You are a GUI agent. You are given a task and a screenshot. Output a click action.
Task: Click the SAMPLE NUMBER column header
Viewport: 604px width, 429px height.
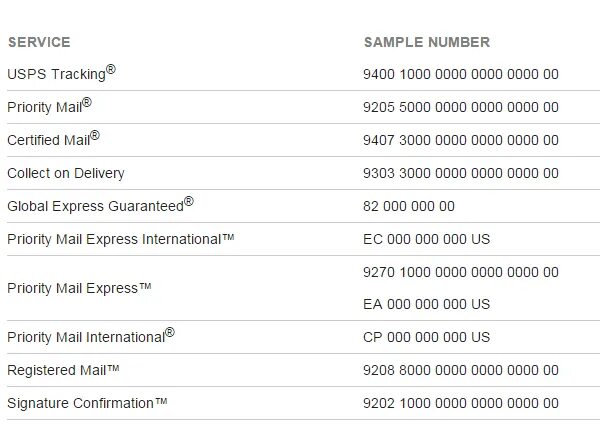point(427,42)
